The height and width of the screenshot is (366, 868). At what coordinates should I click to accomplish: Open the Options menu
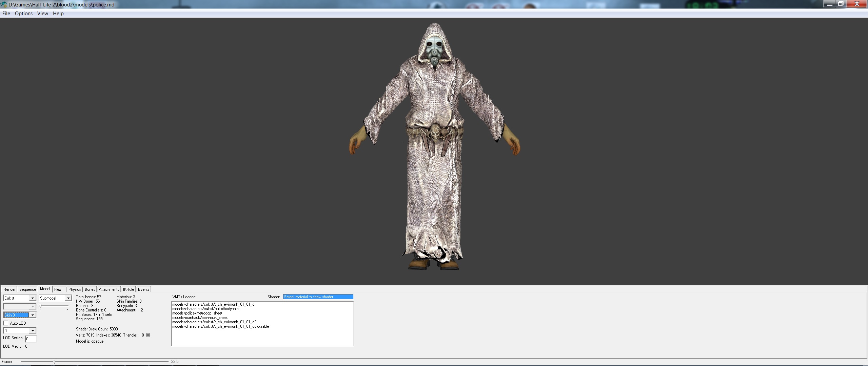click(24, 14)
